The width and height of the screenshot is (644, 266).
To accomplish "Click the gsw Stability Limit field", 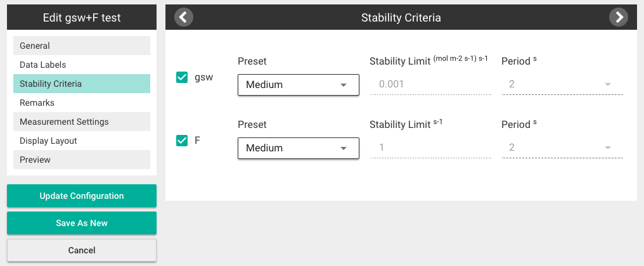I will coord(430,85).
